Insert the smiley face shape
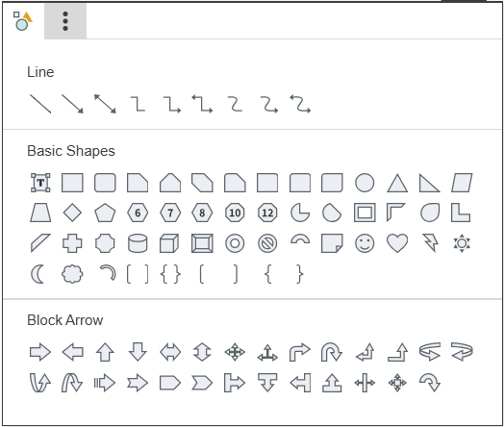Viewport: 504px width, 427px height. pyautogui.click(x=365, y=243)
